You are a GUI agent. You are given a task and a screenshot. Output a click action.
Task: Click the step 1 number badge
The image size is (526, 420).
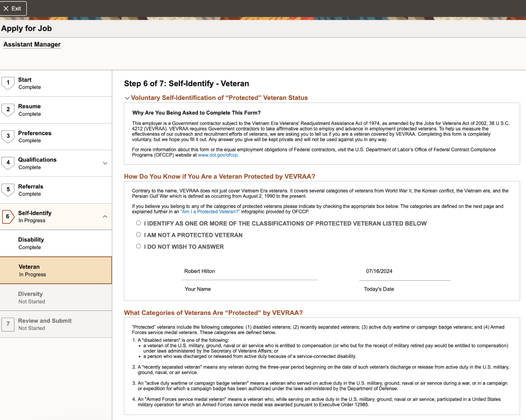coord(8,83)
